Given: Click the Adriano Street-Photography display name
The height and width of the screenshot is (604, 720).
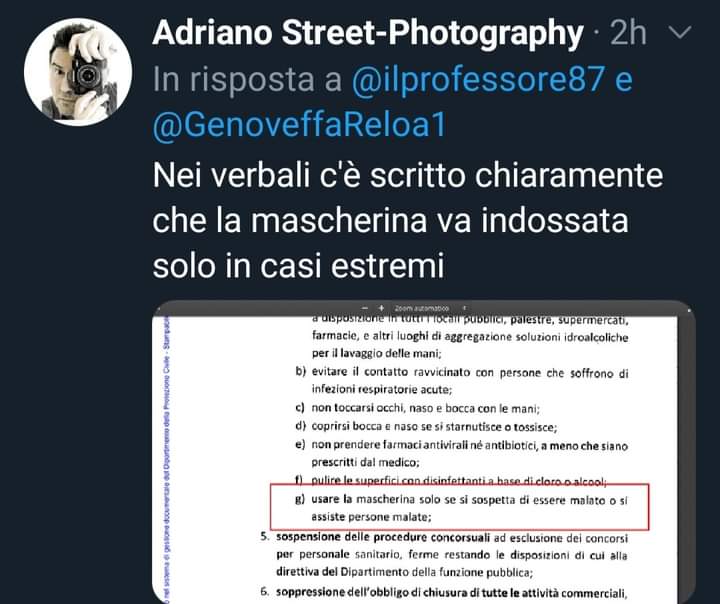Looking at the screenshot, I should (x=368, y=34).
